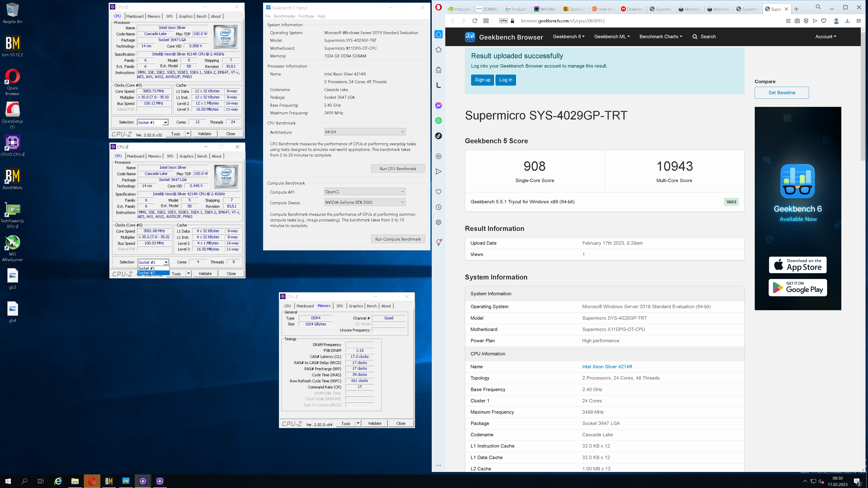This screenshot has width=868, height=488.
Task: Click the Log in button
Action: click(505, 80)
